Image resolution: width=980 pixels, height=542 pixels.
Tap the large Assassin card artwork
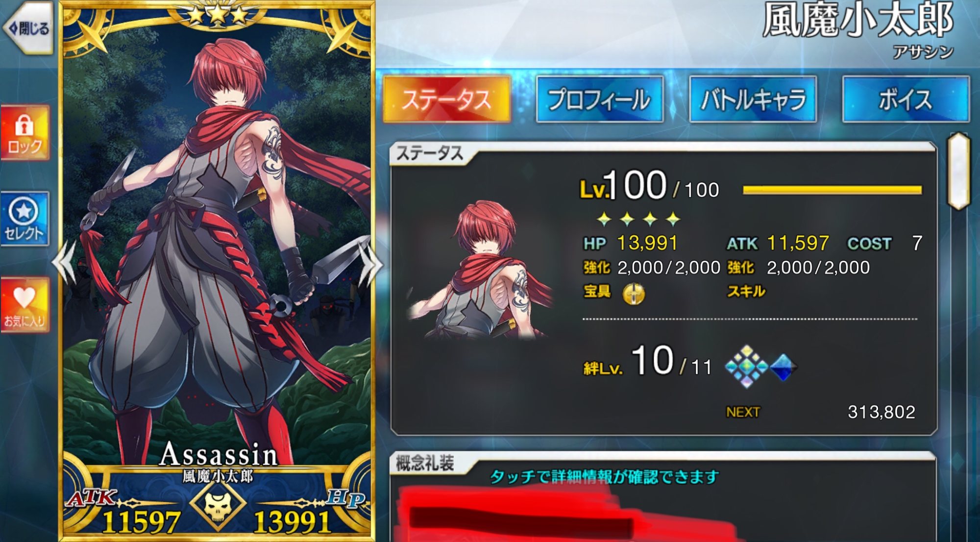(218, 245)
